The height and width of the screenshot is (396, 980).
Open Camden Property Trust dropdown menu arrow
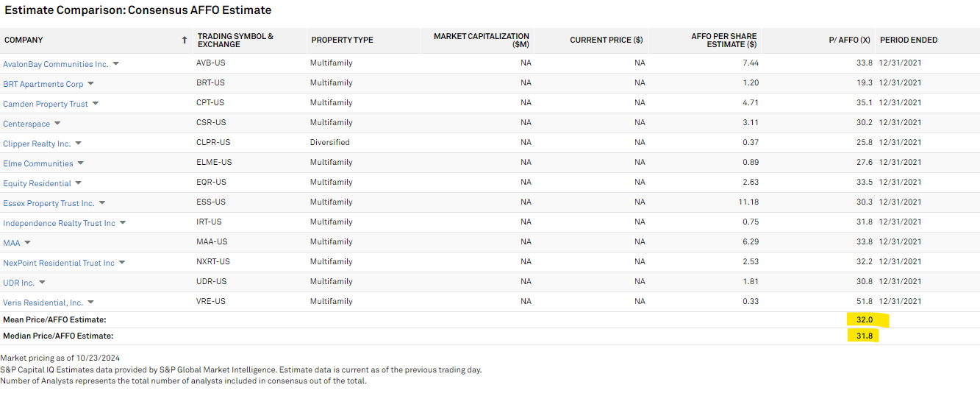click(x=95, y=104)
